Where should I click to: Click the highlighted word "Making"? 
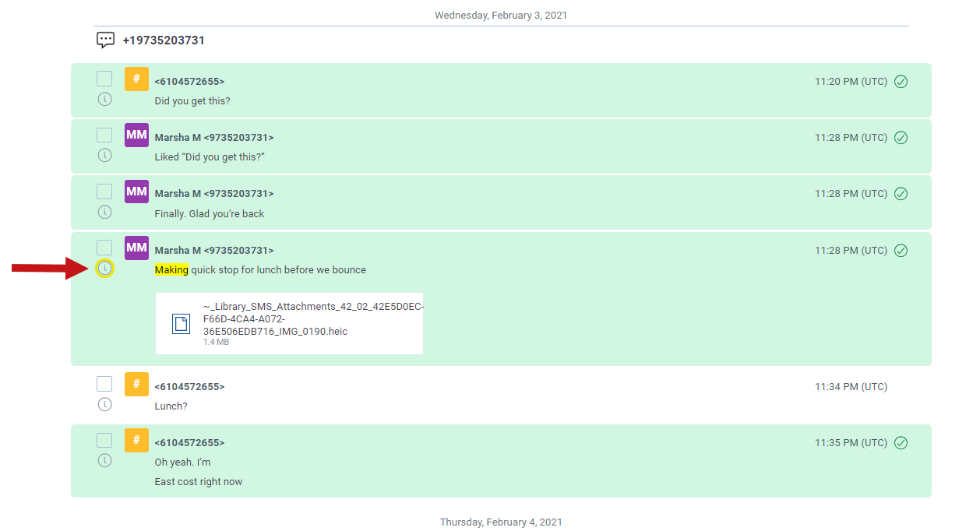pos(171,269)
